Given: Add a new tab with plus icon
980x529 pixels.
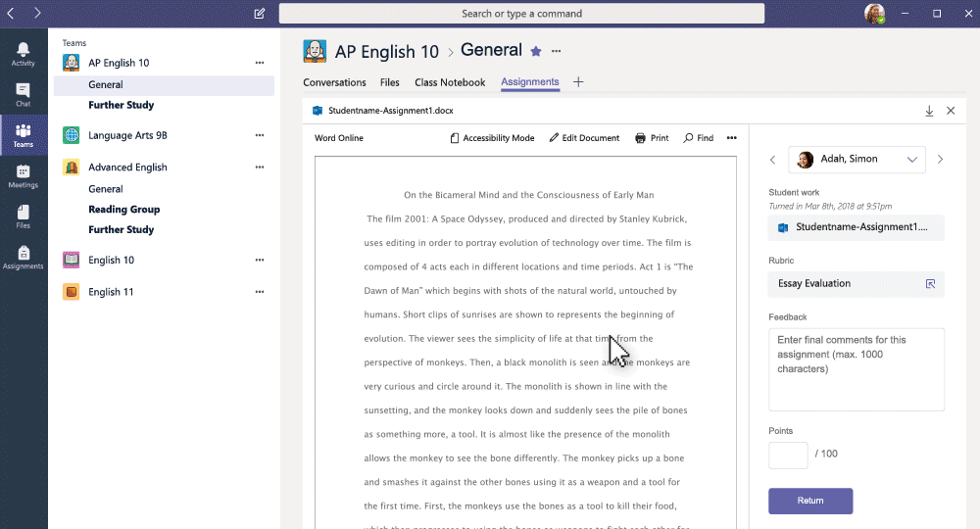Looking at the screenshot, I should 578,82.
